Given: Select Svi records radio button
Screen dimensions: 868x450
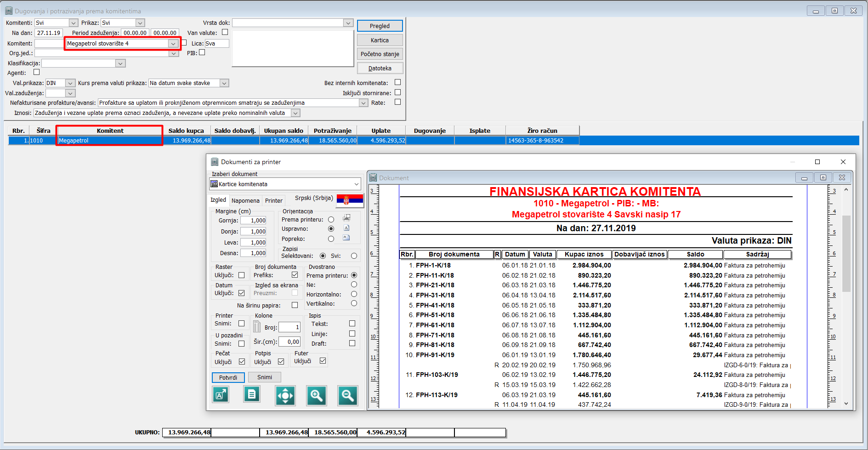Looking at the screenshot, I should pyautogui.click(x=354, y=256).
